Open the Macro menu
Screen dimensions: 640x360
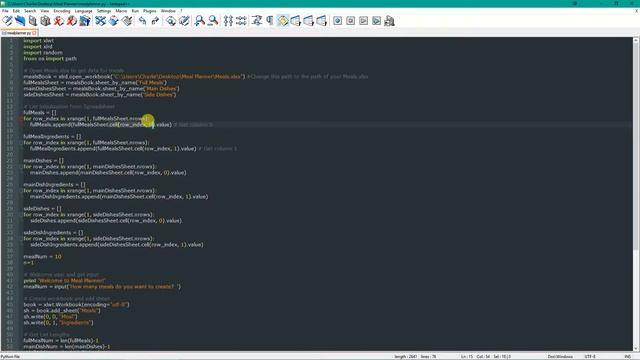(121, 11)
